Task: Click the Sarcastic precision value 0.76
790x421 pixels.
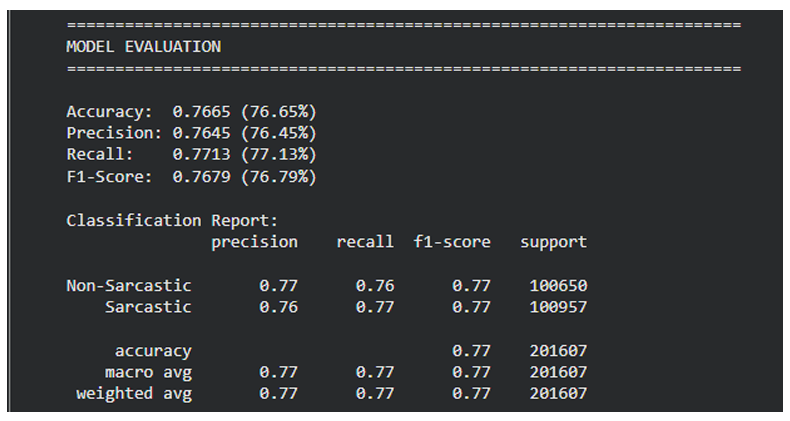Action: tap(278, 307)
